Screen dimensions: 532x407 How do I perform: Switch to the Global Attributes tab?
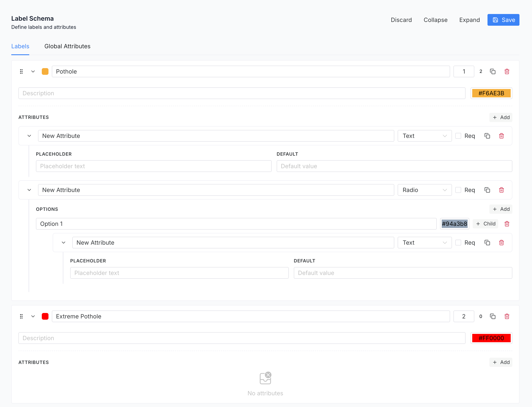[67, 46]
